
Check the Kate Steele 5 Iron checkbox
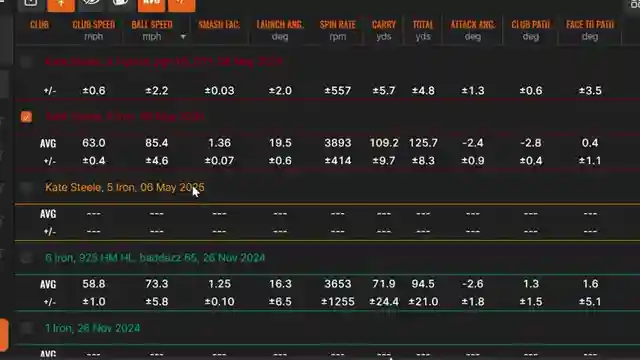click(x=26, y=188)
